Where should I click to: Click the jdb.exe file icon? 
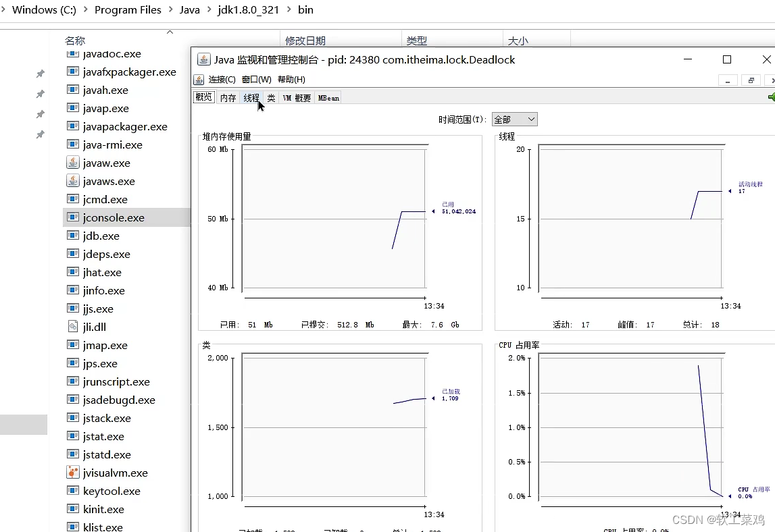[x=73, y=236]
